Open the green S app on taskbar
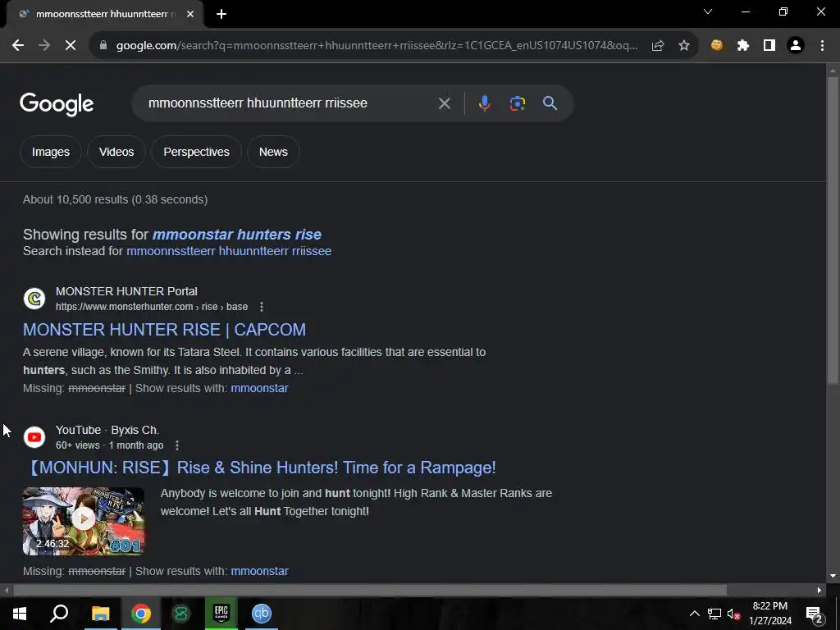840x630 pixels. 181,614
